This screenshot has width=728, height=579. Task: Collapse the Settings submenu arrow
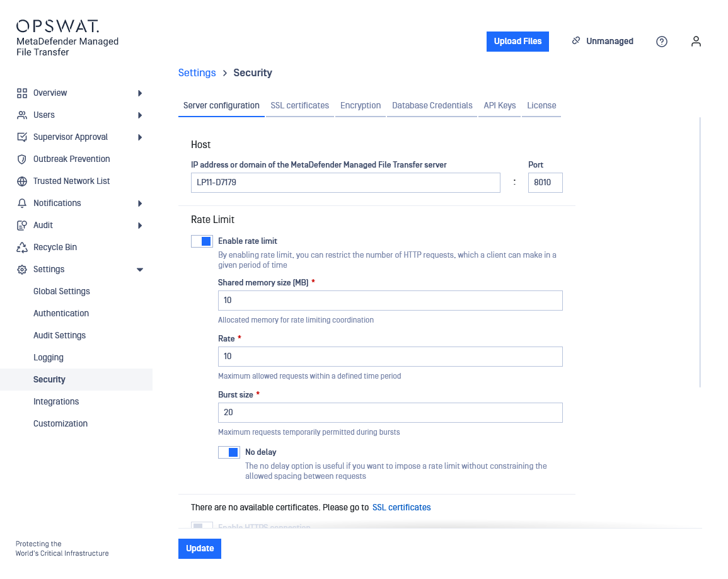pyautogui.click(x=140, y=270)
